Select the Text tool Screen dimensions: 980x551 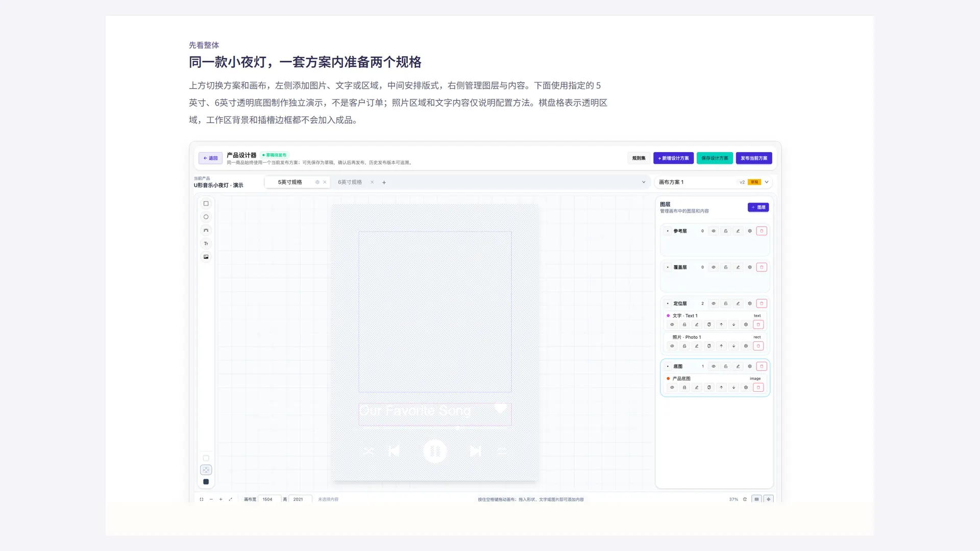[206, 243]
